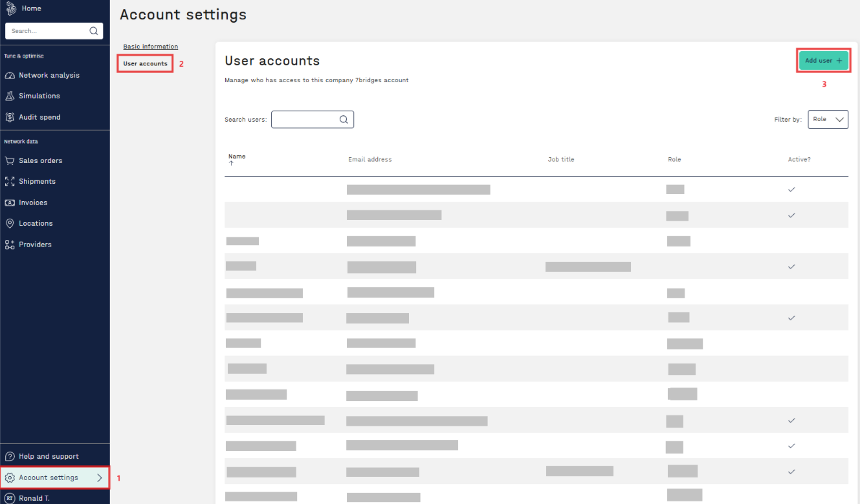Open the Ronald T. profile
This screenshot has height=504, width=860.
coord(34,499)
